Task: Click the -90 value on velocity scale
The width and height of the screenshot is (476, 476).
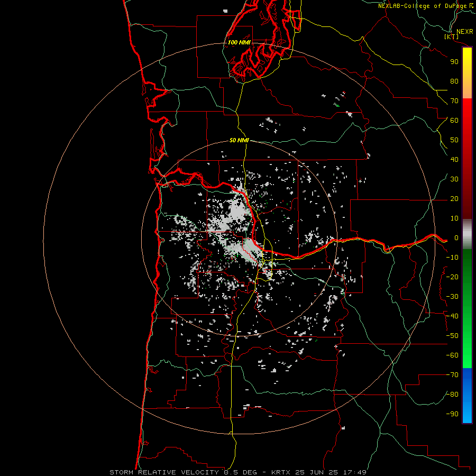Action: pyautogui.click(x=452, y=414)
